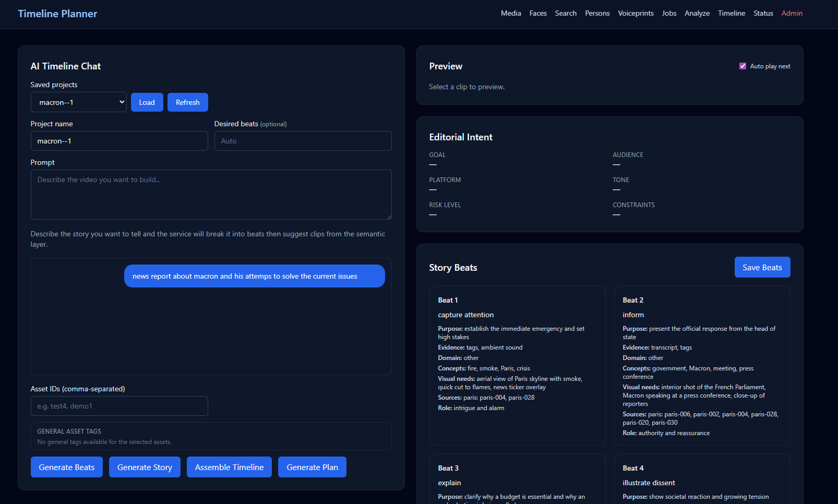Load the selected saved project

(x=147, y=102)
